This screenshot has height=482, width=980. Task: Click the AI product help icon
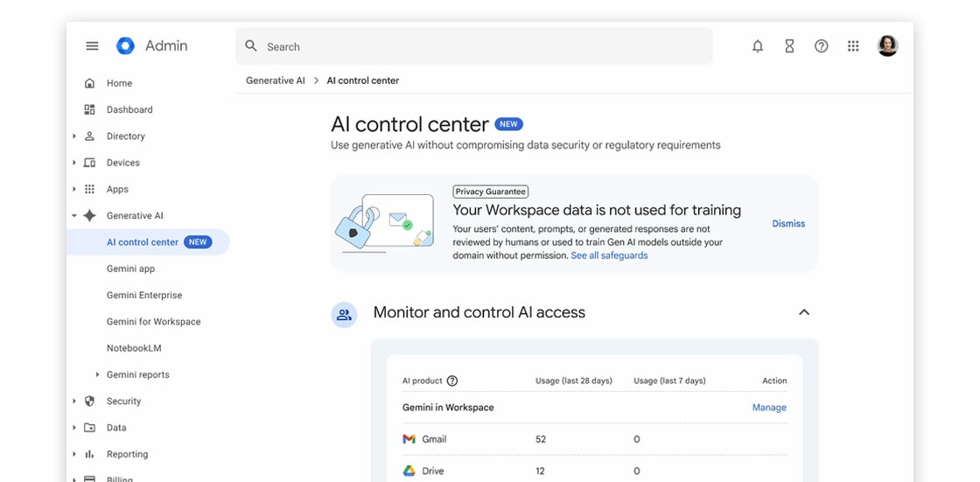pyautogui.click(x=452, y=381)
